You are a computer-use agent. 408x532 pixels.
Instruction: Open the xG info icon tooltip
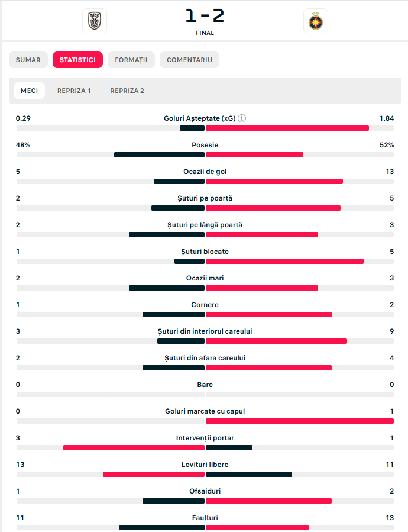click(x=242, y=118)
